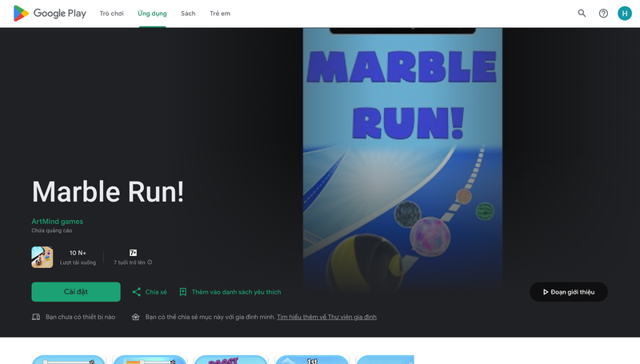Switch to the Trẻ em tab
This screenshot has width=640, height=364.
tap(220, 14)
